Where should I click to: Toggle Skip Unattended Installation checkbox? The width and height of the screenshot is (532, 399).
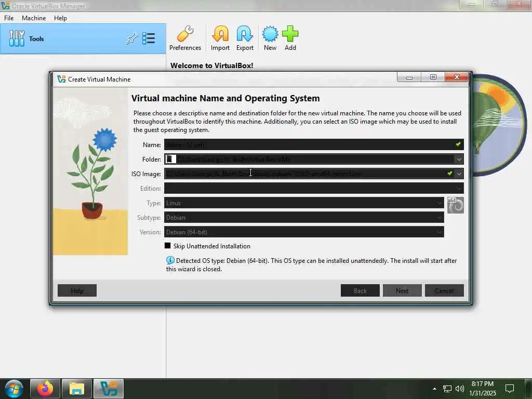coord(168,246)
